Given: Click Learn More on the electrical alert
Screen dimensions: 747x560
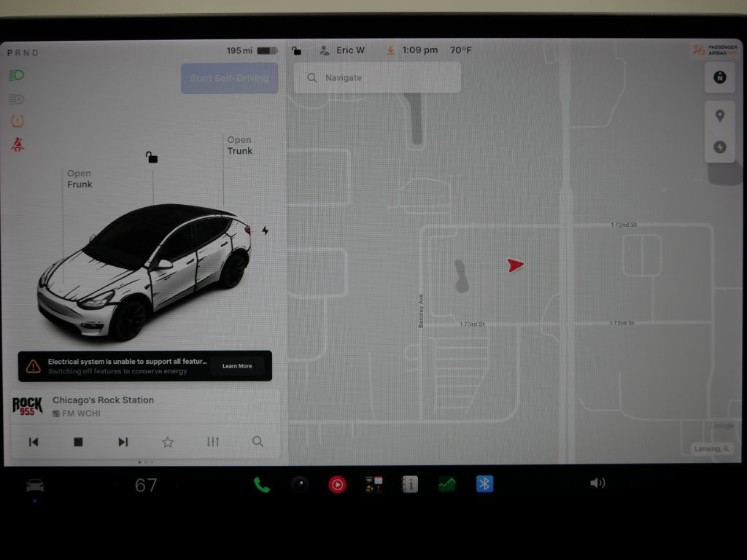Looking at the screenshot, I should coord(237,366).
